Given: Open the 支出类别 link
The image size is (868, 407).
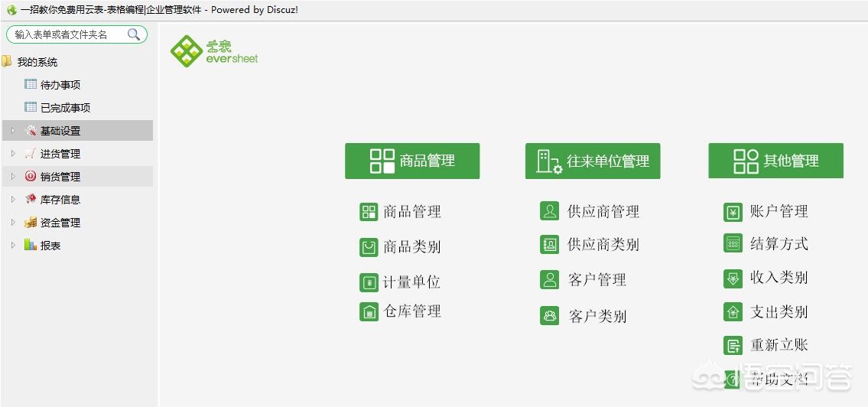Looking at the screenshot, I should 779,312.
